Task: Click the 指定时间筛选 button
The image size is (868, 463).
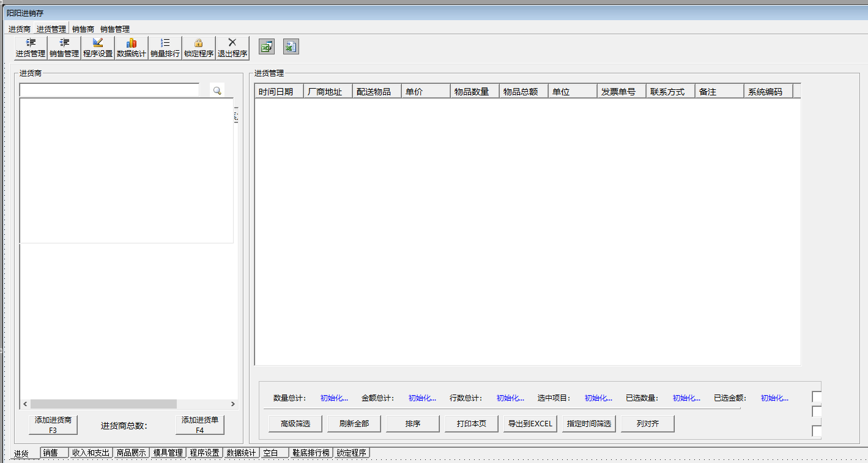Action: pos(588,424)
